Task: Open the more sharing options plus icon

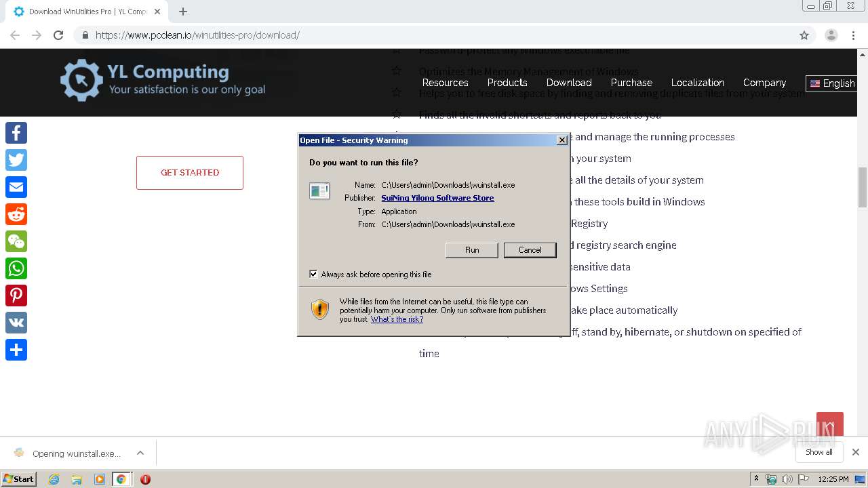Action: 16,350
